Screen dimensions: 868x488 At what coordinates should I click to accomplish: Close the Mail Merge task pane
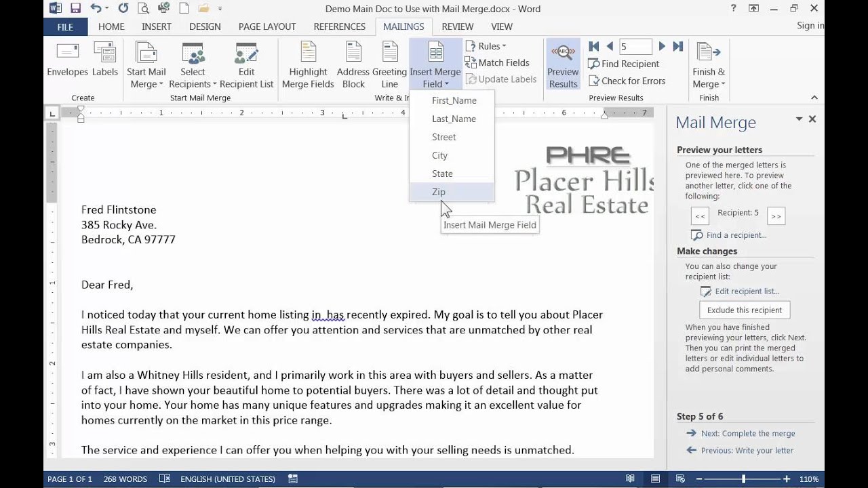(812, 119)
